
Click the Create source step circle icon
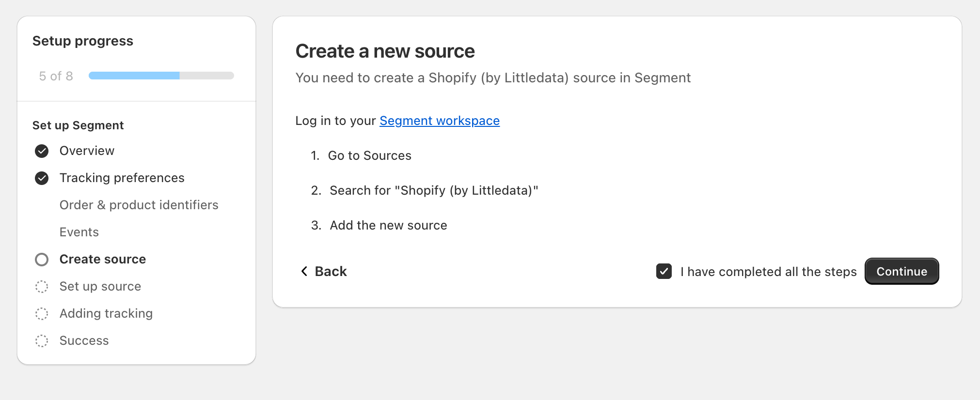pos(42,260)
